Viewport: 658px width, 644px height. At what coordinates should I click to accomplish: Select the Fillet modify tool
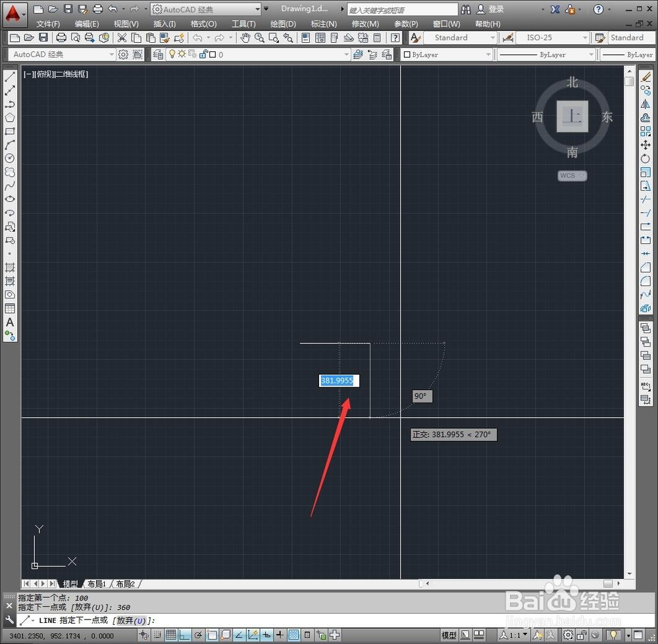pyautogui.click(x=645, y=281)
